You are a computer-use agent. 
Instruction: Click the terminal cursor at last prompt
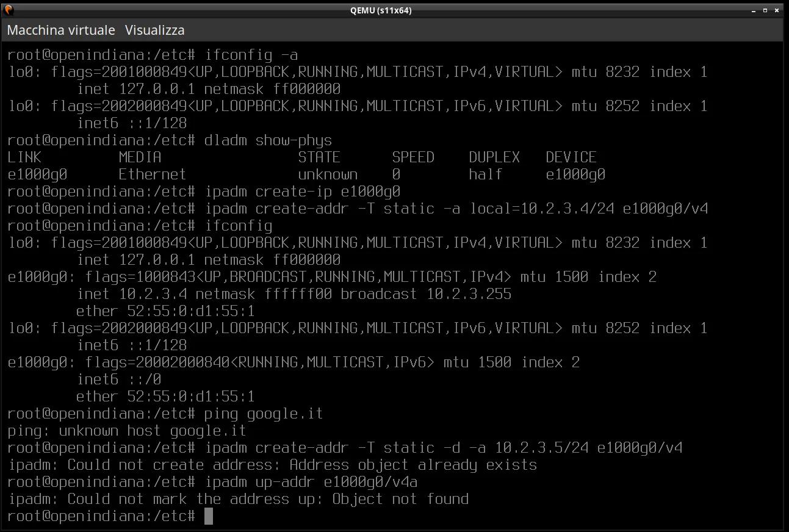click(209, 516)
